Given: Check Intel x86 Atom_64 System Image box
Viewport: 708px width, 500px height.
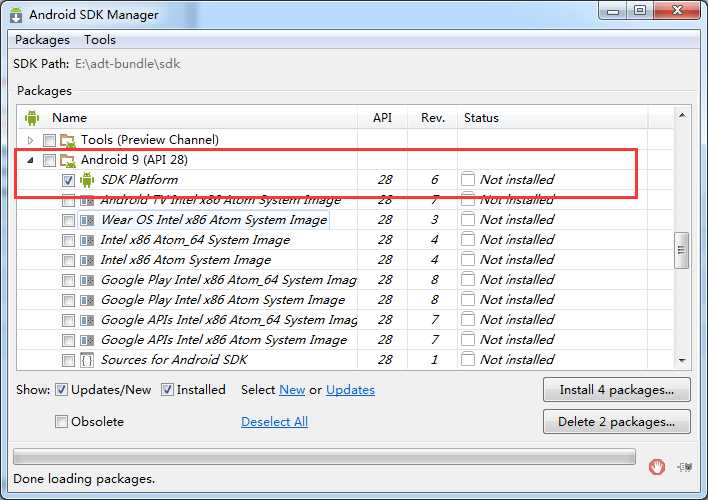Looking at the screenshot, I should [68, 240].
